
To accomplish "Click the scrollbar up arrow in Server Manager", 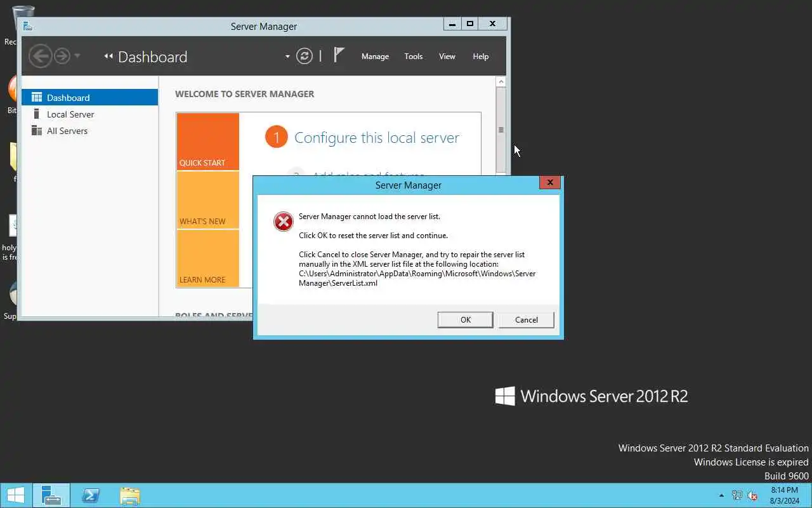I will 501,82.
